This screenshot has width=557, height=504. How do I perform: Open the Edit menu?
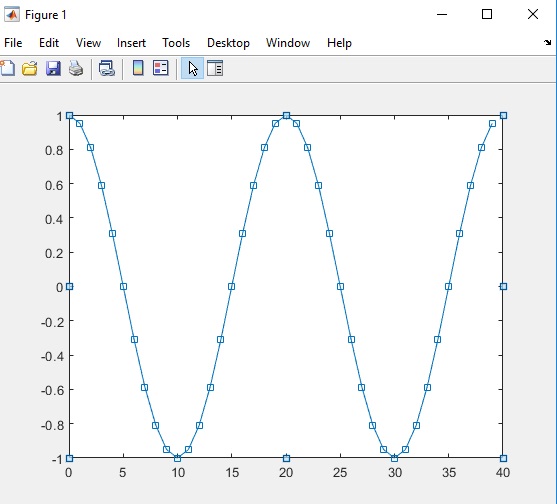click(x=49, y=43)
